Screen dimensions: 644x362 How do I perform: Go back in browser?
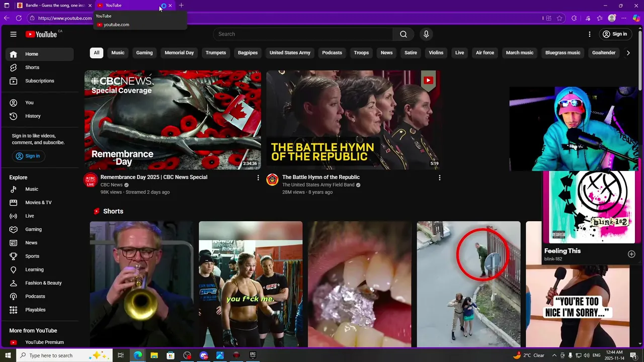7,18
